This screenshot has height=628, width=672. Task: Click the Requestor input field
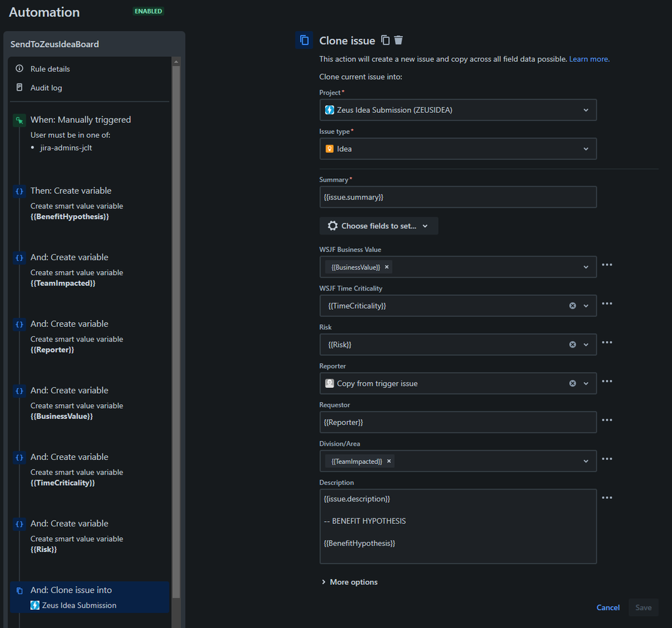457,422
